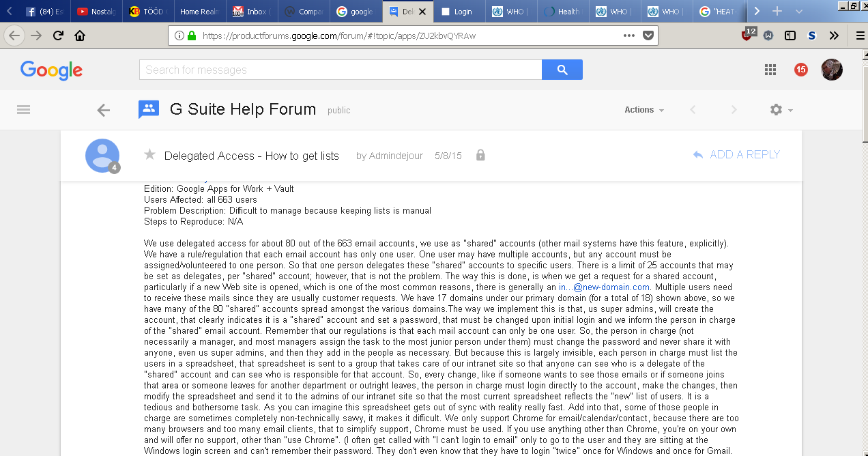The height and width of the screenshot is (456, 868).
Task: Switch to the Login tab
Action: point(459,12)
